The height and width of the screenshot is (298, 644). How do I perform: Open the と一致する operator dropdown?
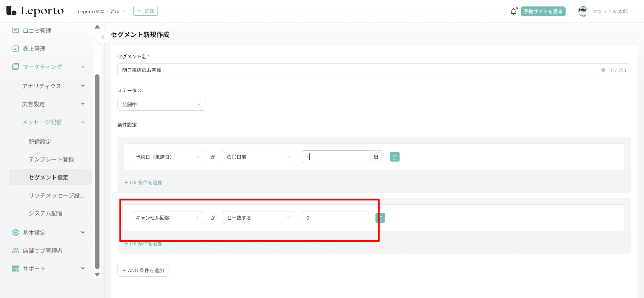click(x=258, y=218)
